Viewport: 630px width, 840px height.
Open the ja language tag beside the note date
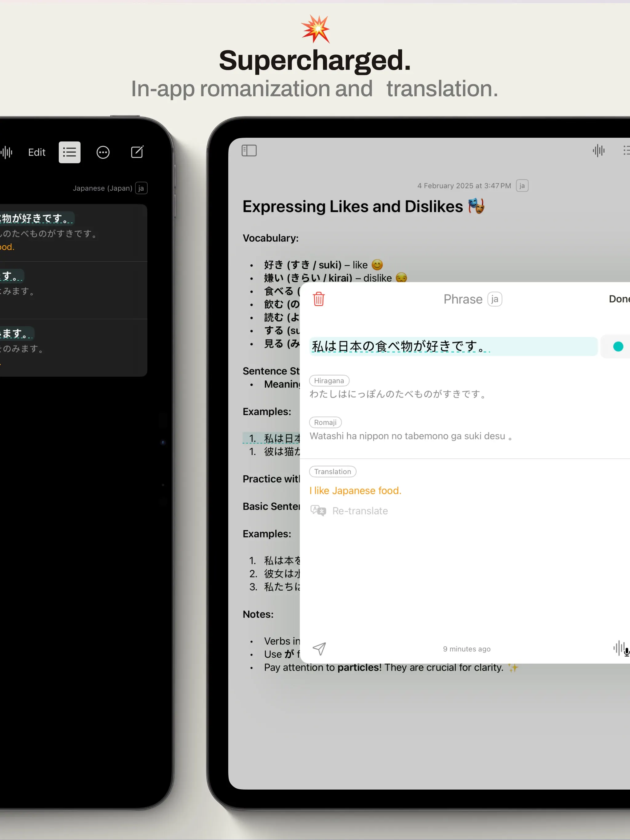(x=522, y=186)
